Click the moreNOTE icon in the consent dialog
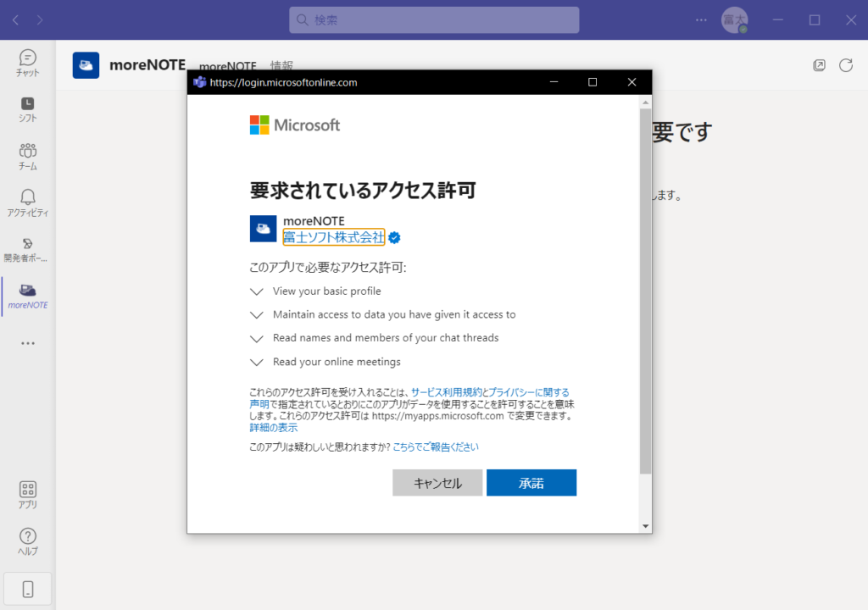The image size is (868, 610). pos(263,229)
